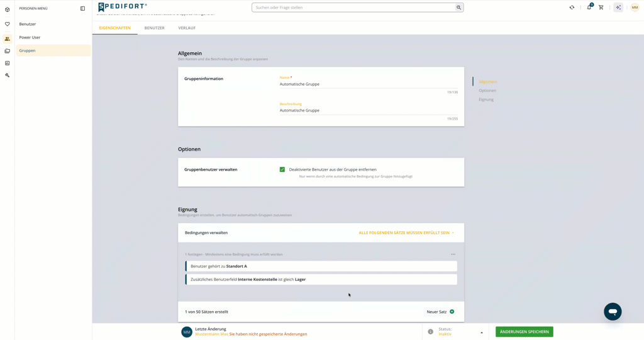Switch to Eigenschaften tab
The width and height of the screenshot is (644, 340).
pyautogui.click(x=115, y=28)
